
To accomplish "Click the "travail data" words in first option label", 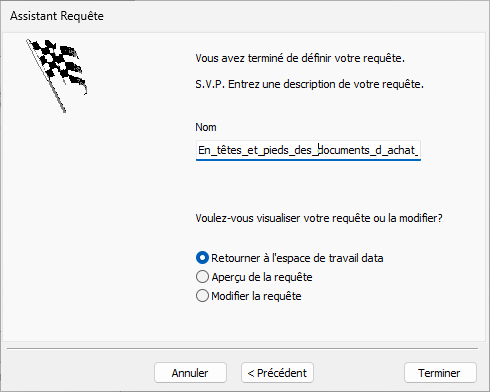I will (356, 258).
